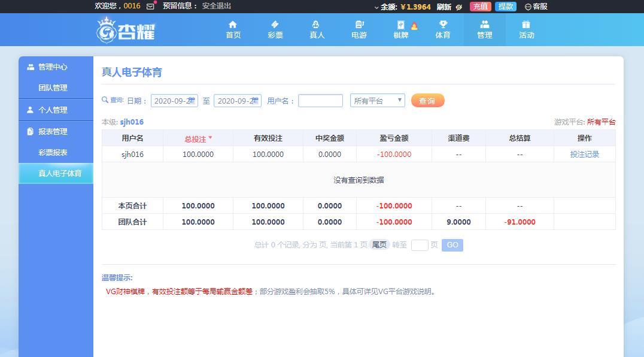
Task: Click the 用户名 input field
Action: pyautogui.click(x=320, y=101)
